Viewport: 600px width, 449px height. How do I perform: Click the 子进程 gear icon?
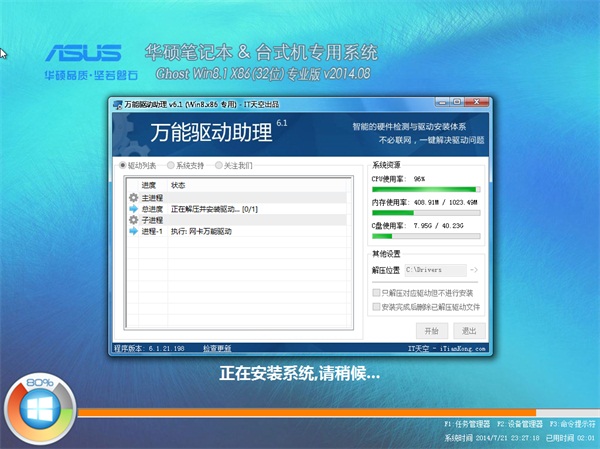coord(133,220)
